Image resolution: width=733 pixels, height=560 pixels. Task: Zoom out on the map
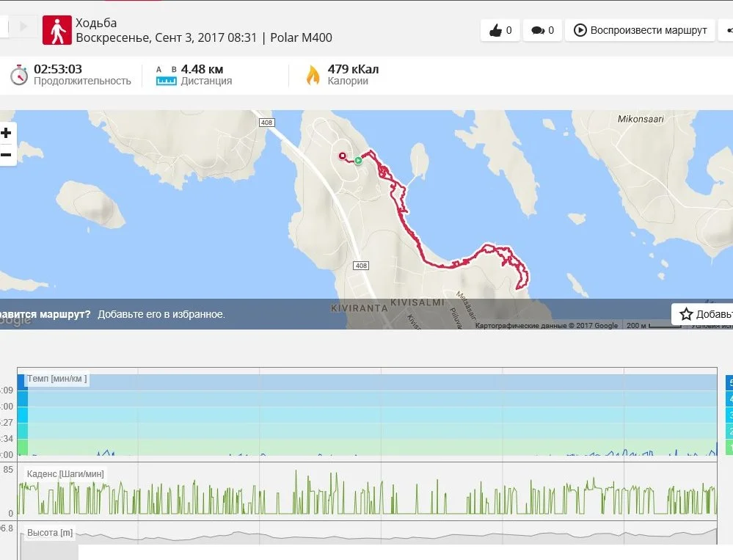[7, 155]
